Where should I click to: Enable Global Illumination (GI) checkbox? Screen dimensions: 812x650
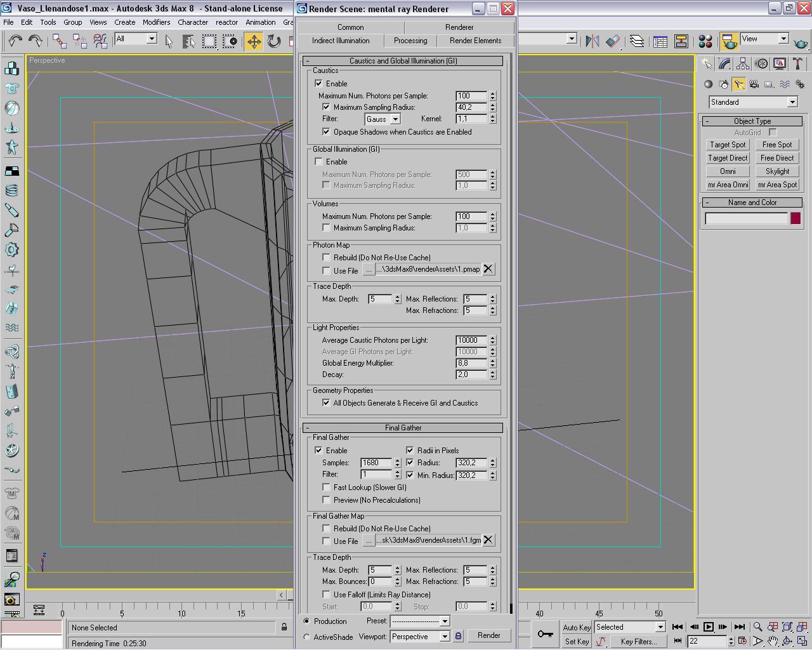tap(319, 162)
